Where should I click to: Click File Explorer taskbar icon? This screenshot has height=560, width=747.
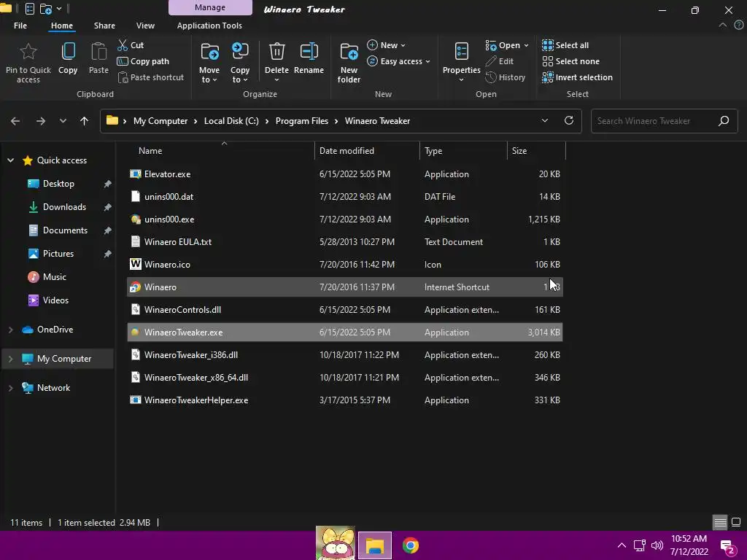pos(375,545)
